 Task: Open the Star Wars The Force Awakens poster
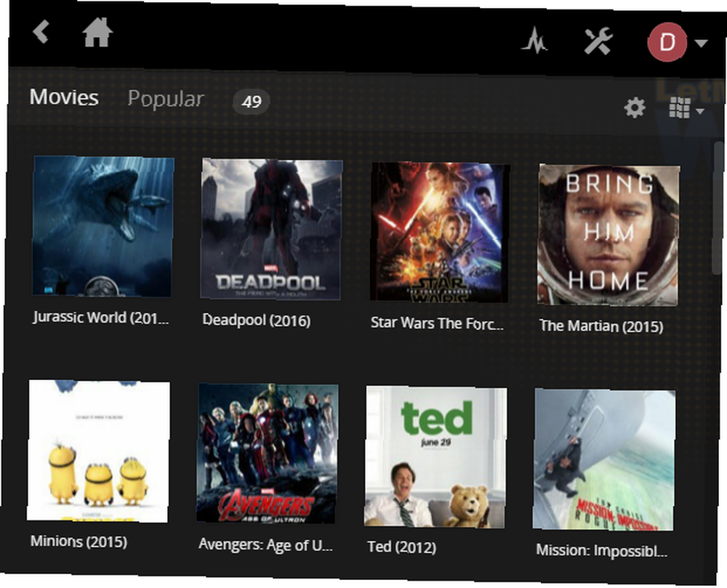pyautogui.click(x=440, y=233)
